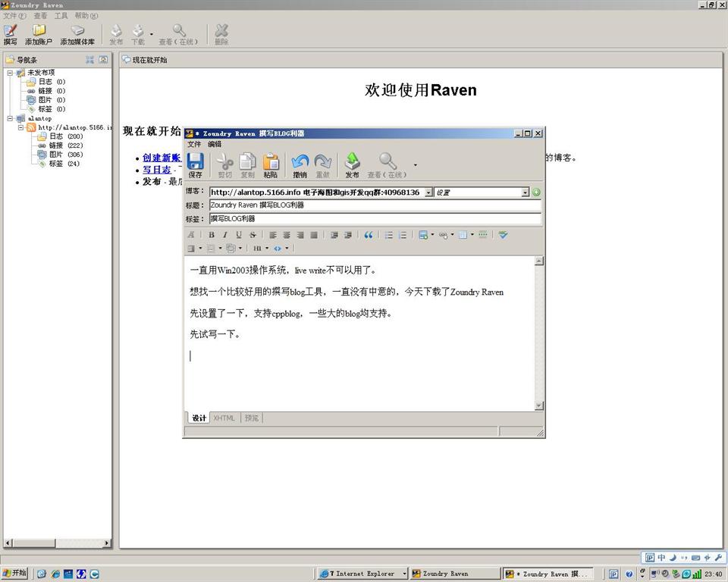Collapse the alantop.5166 blog node
This screenshot has width=728, height=582.
point(21,127)
